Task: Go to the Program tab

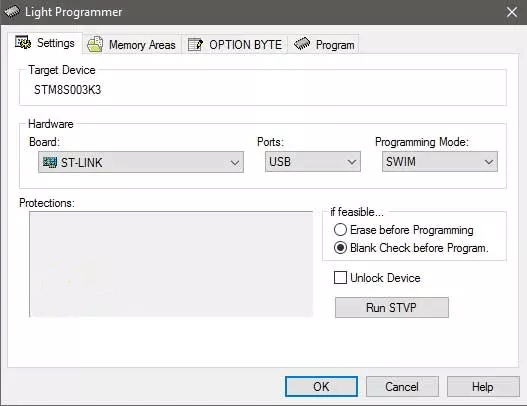Action: point(324,44)
